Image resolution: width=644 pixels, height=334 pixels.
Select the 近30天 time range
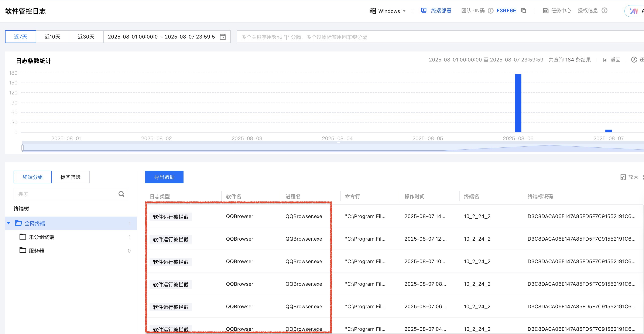pos(86,37)
